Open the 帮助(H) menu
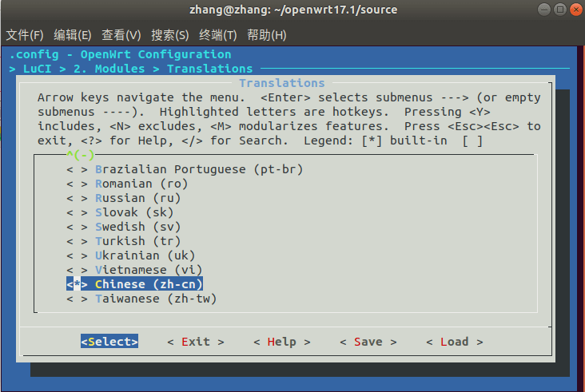The width and height of the screenshot is (585, 392). (267, 35)
